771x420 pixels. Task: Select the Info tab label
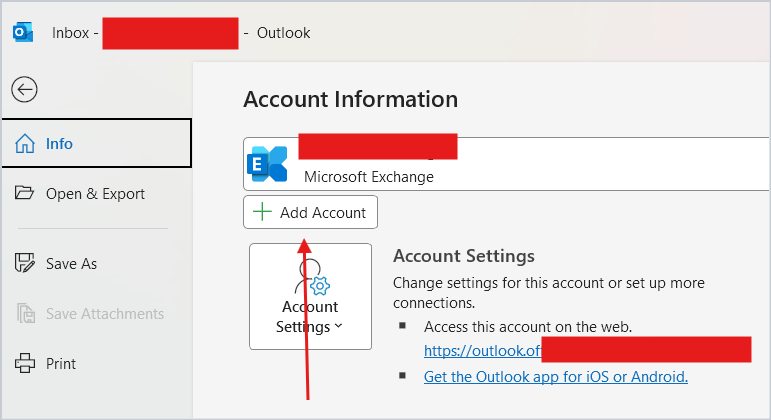(59, 144)
